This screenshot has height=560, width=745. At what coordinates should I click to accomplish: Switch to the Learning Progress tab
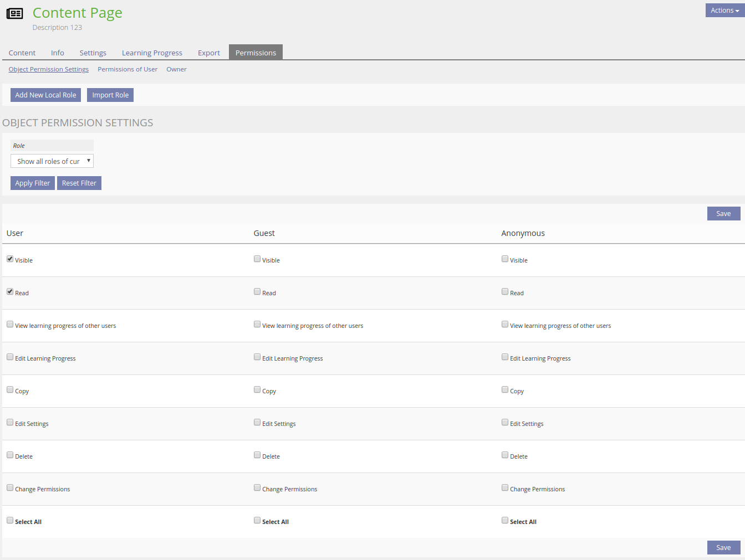click(152, 53)
